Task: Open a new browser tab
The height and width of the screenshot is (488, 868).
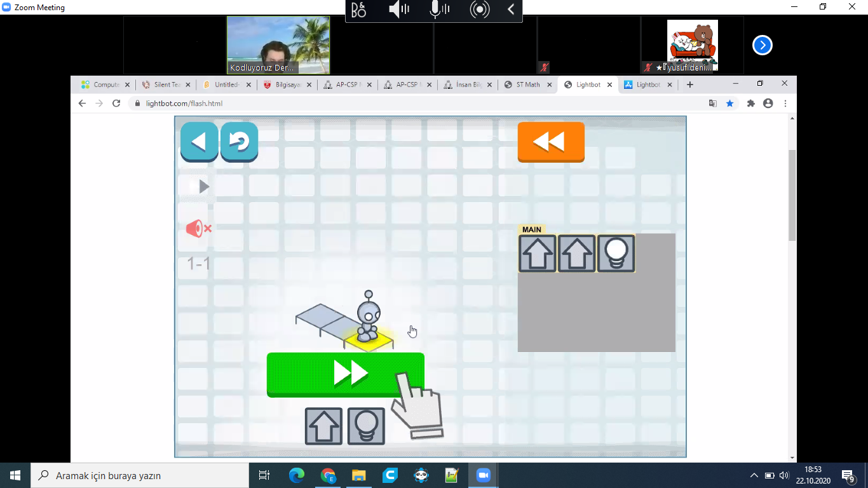Action: [690, 85]
